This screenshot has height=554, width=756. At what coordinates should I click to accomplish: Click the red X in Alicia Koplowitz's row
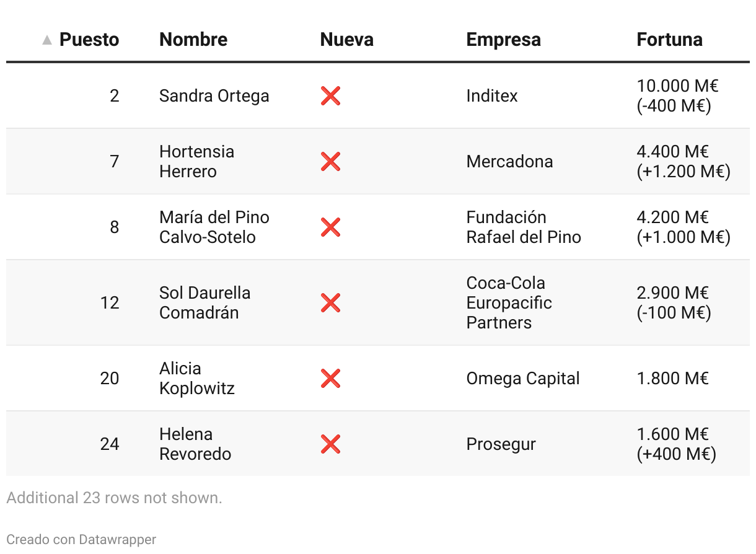tap(330, 379)
